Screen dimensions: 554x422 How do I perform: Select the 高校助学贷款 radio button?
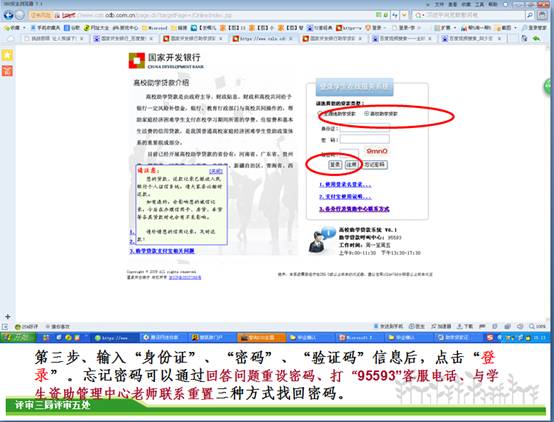pyautogui.click(x=366, y=113)
